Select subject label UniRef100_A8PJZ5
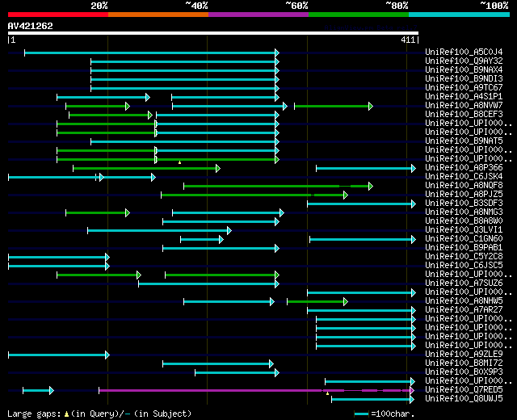The height and width of the screenshot is (420, 517). pyautogui.click(x=464, y=194)
